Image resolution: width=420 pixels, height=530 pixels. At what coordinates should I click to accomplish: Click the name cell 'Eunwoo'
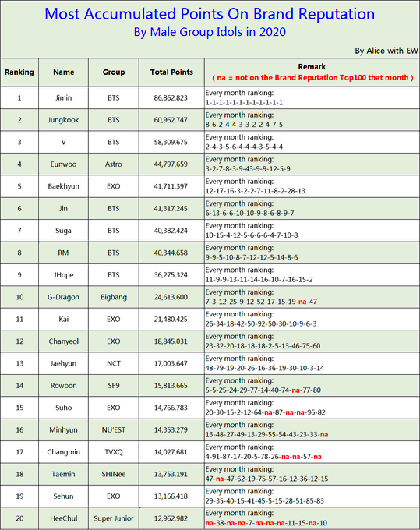click(63, 164)
